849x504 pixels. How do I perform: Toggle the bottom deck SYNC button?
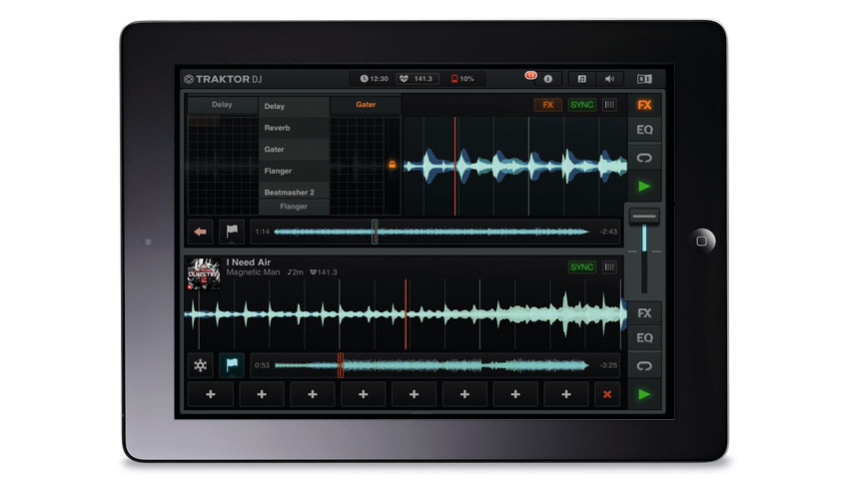coord(582,267)
